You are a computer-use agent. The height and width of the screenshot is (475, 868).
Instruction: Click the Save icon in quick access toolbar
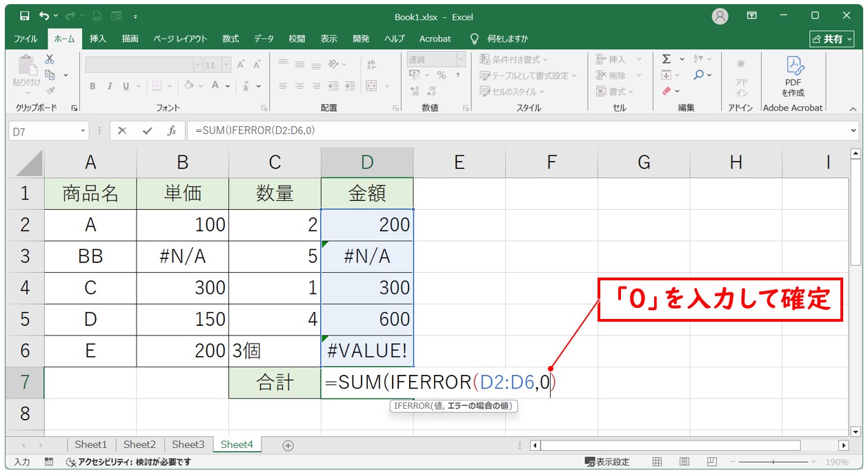click(x=25, y=16)
